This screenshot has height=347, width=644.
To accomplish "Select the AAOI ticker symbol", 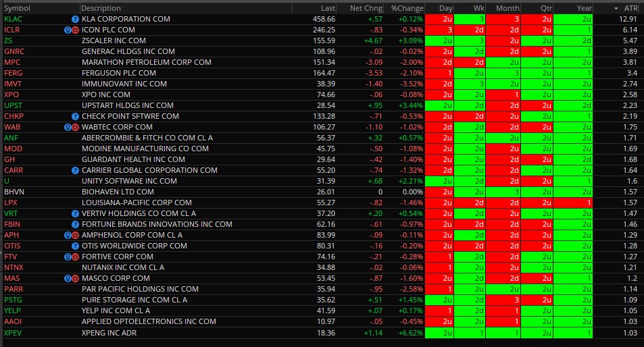I will 13,321.
